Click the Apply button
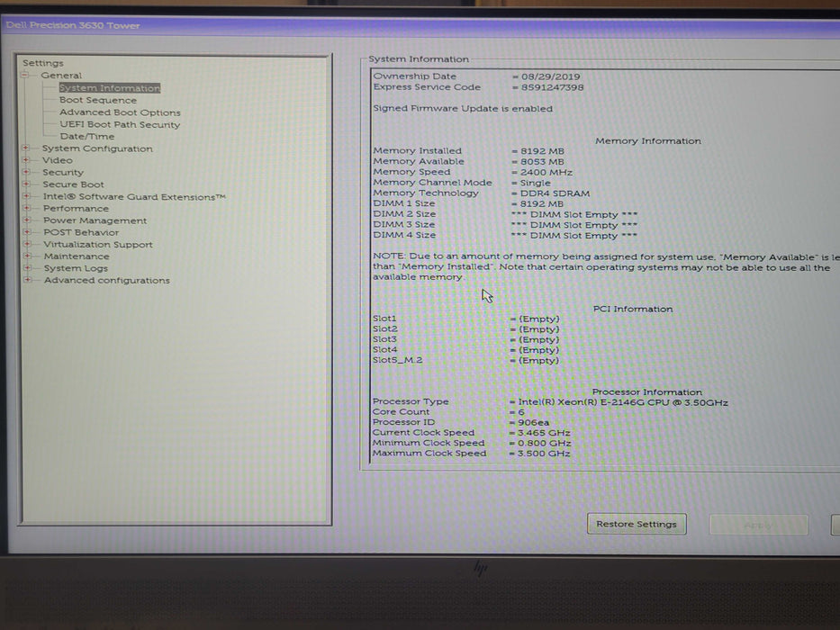 (x=759, y=524)
